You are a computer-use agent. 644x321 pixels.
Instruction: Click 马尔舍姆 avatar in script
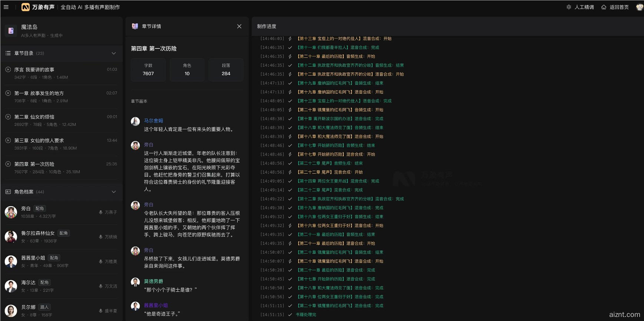click(135, 121)
